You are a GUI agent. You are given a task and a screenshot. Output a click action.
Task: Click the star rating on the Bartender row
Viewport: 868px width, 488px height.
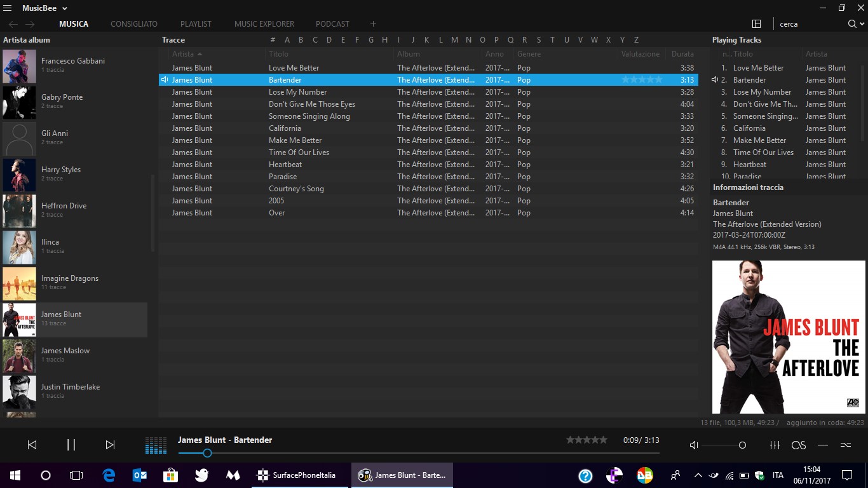(642, 80)
